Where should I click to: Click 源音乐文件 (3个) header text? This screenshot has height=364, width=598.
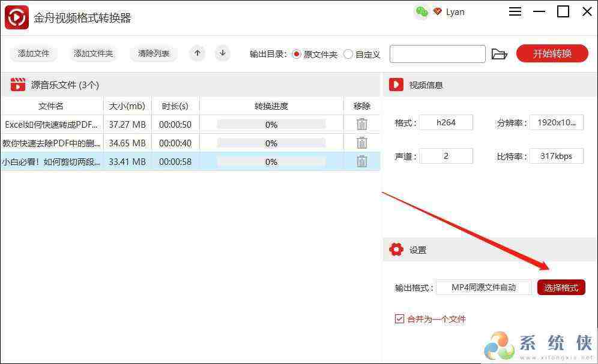(65, 85)
